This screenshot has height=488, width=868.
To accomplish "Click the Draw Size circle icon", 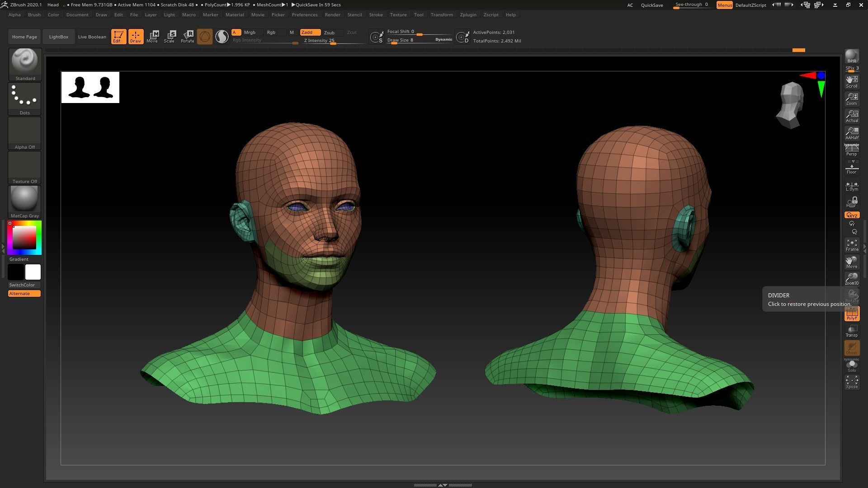I will click(462, 37).
